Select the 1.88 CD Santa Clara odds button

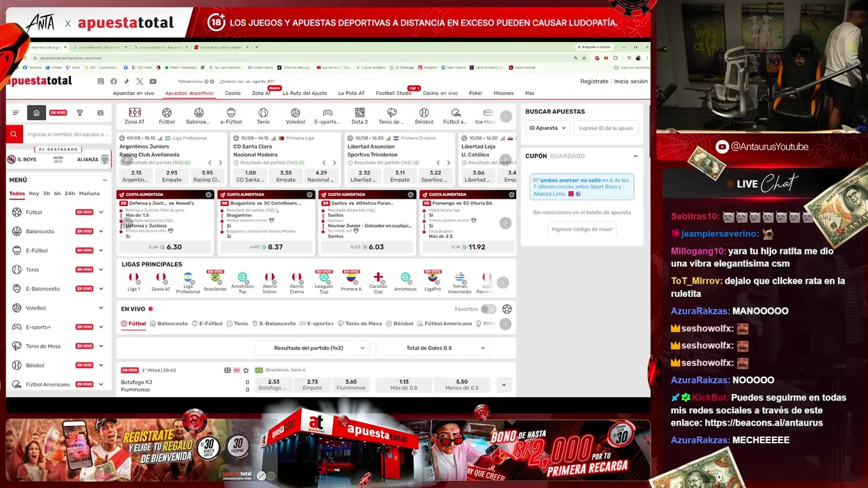250,176
